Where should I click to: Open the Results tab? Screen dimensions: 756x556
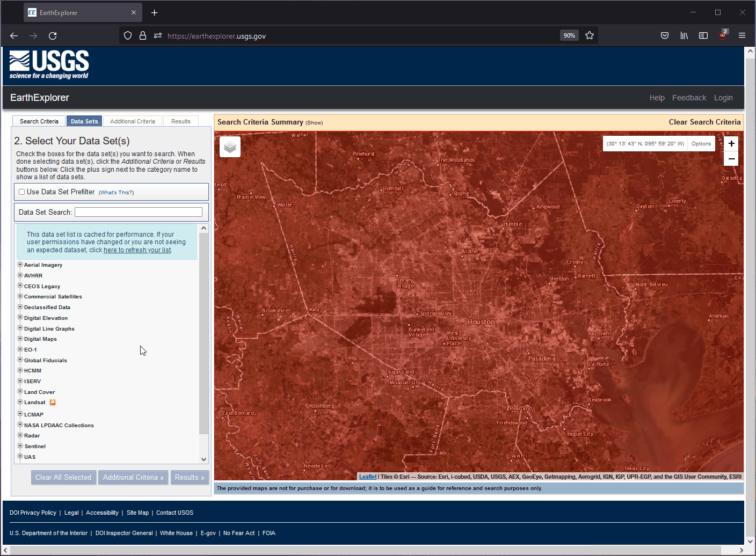pyautogui.click(x=181, y=121)
